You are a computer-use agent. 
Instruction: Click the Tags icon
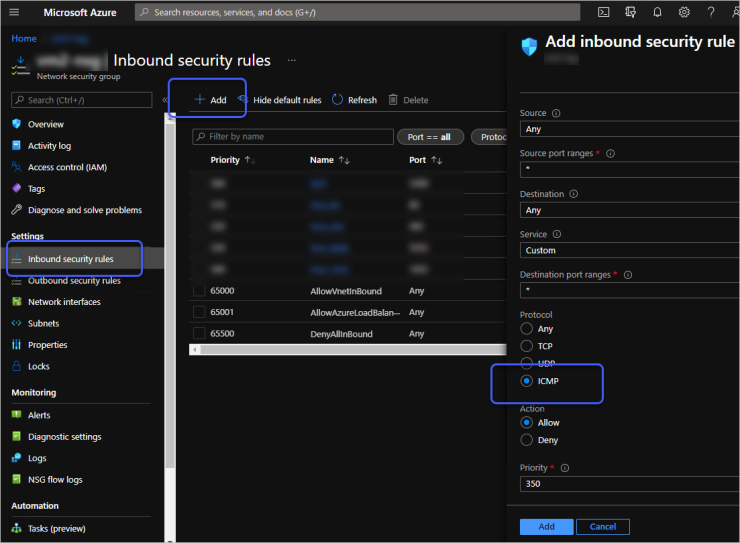coord(17,188)
